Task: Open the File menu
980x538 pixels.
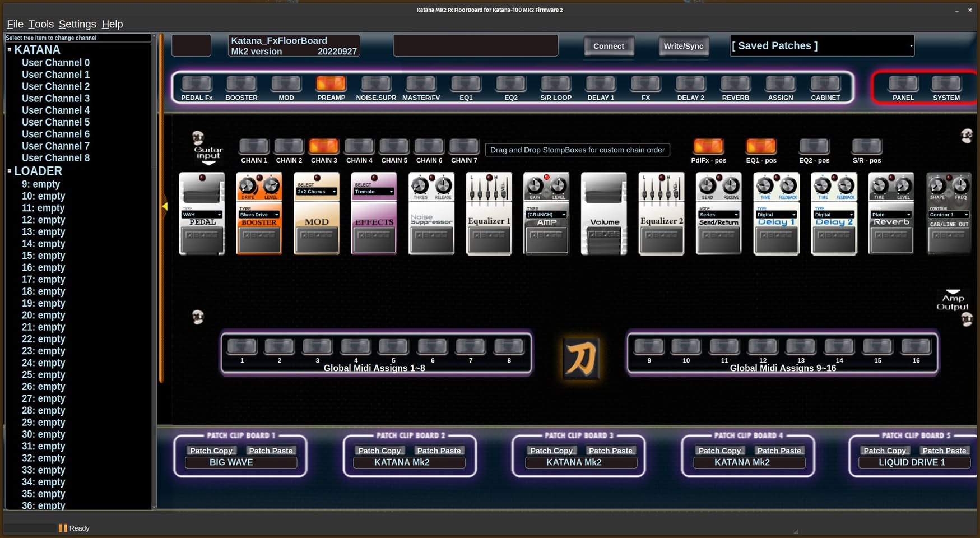Action: pyautogui.click(x=15, y=24)
